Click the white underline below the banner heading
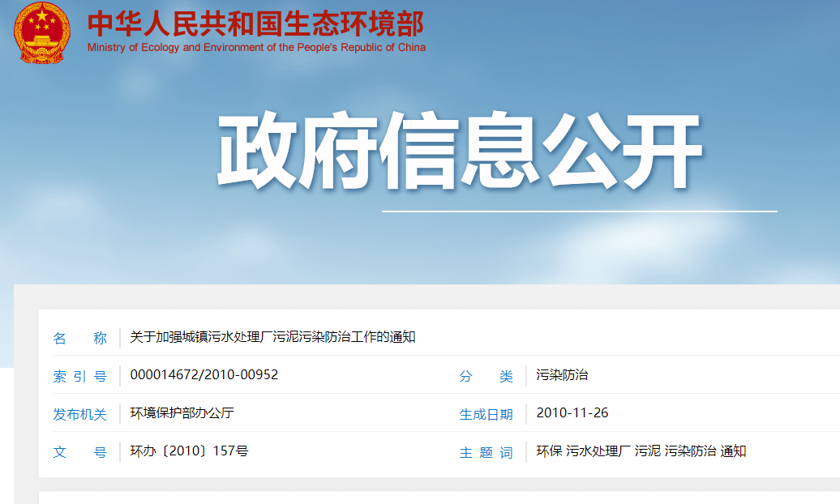Viewport: 840px width, 504px height. click(579, 211)
